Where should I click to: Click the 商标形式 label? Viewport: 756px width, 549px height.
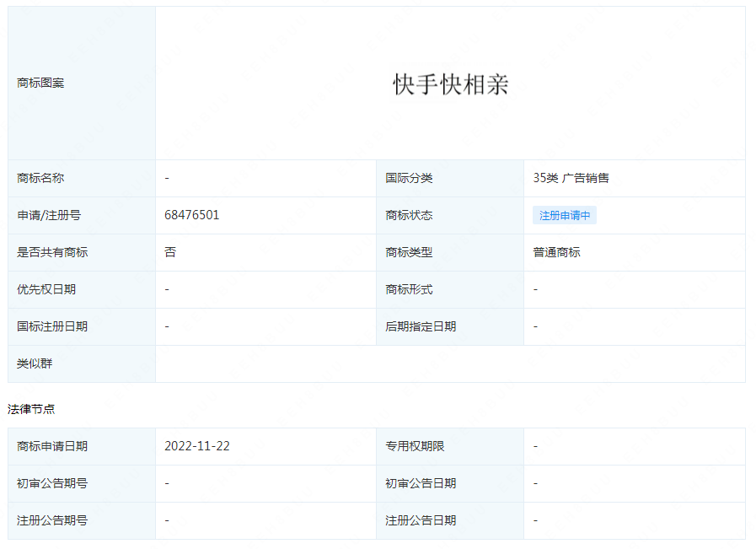point(409,289)
